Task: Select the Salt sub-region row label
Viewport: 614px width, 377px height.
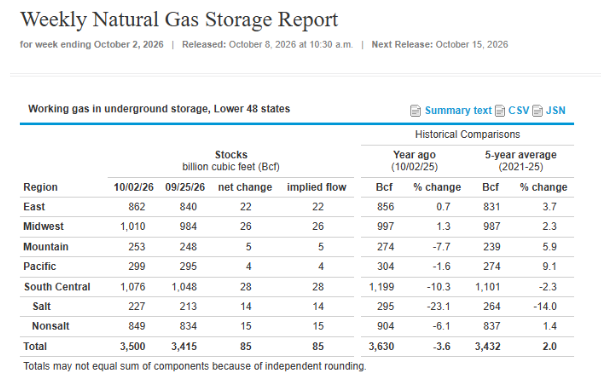Action: 42,306
